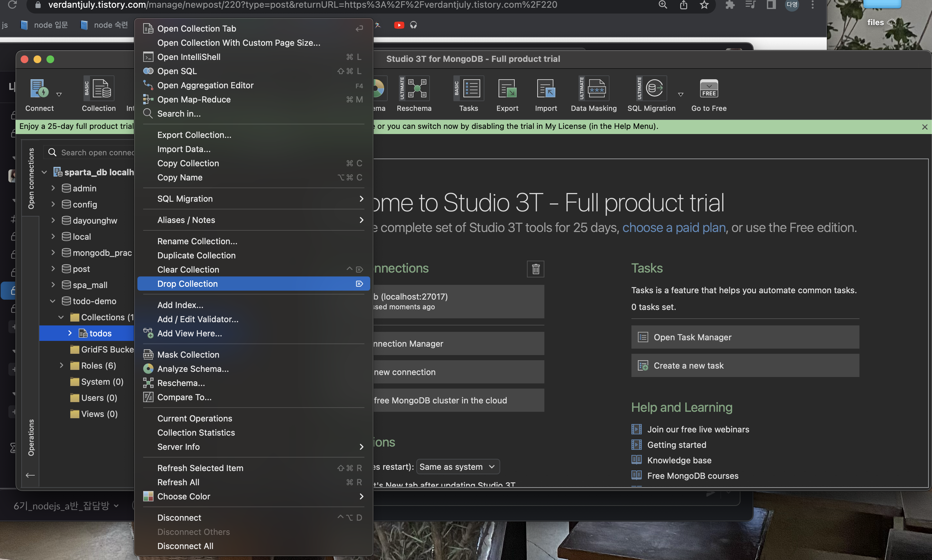Image resolution: width=932 pixels, height=560 pixels.
Task: Collapse the sparta_db connection node
Action: [x=44, y=172]
